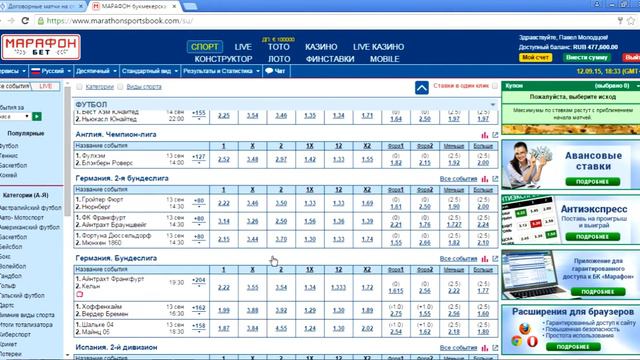The height and width of the screenshot is (360, 640).
Task: Click ПОДРОБНЕЕ on Авансовые ставки banner
Action: tap(593, 182)
